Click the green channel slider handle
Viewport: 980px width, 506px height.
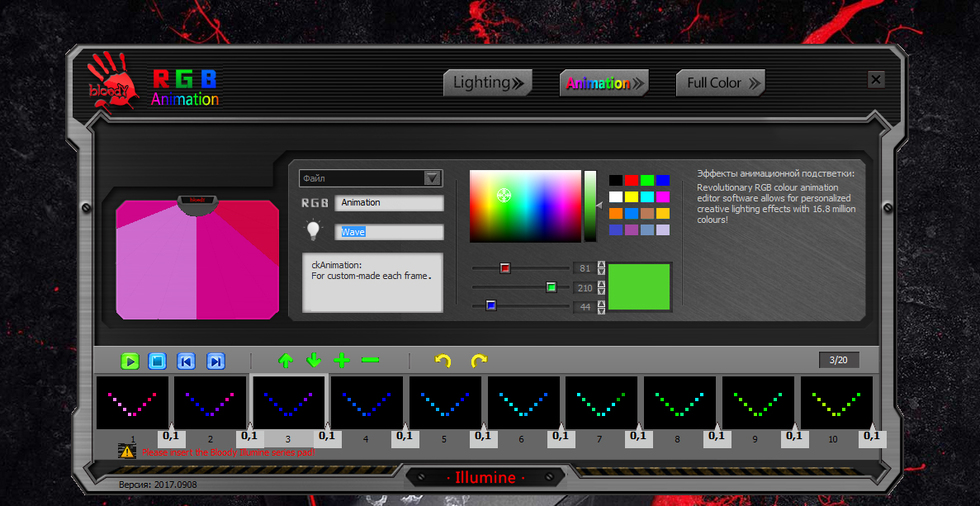[x=551, y=287]
